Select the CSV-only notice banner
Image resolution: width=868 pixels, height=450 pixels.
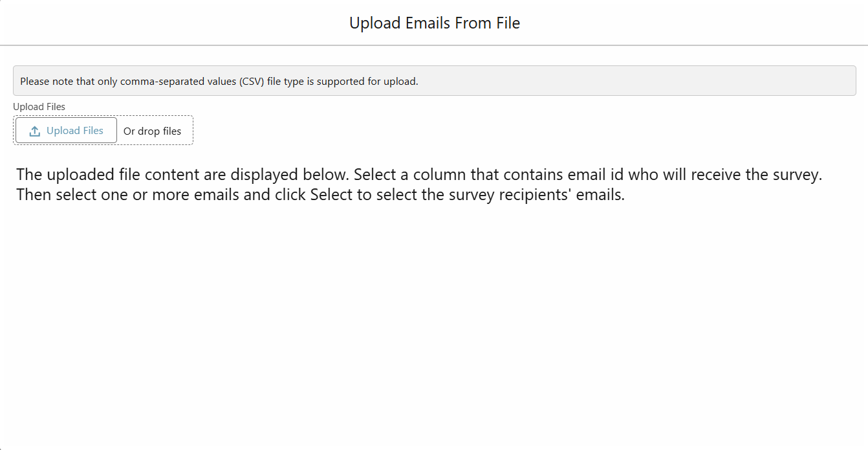434,80
